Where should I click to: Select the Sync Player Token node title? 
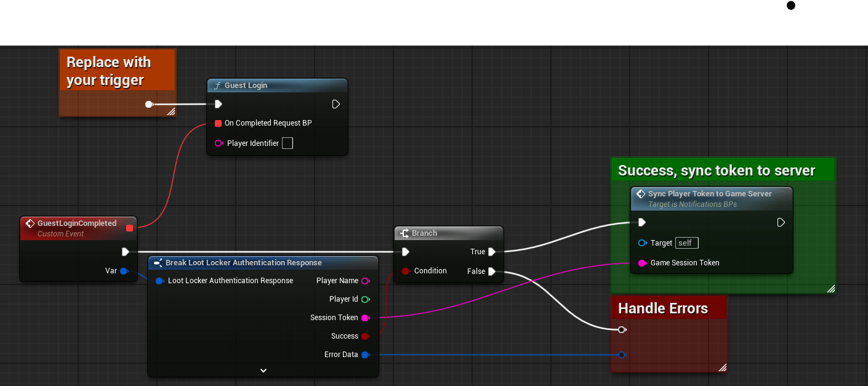709,194
